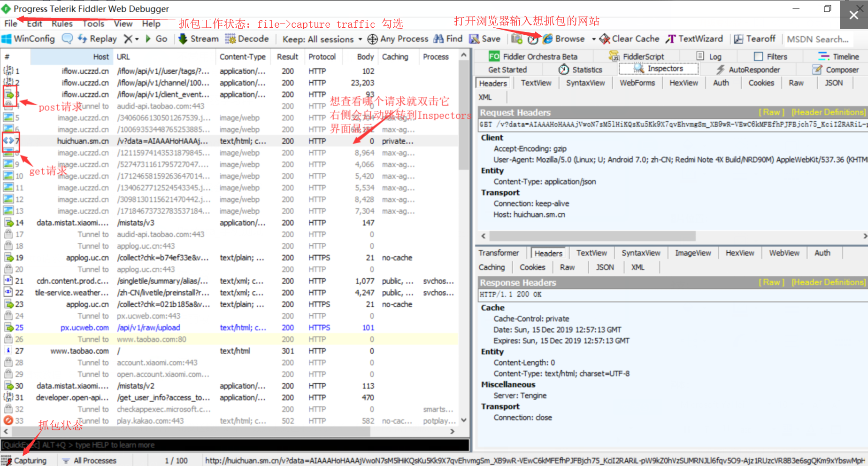Click the lock icon of session 28
868x466 pixels.
point(8,362)
